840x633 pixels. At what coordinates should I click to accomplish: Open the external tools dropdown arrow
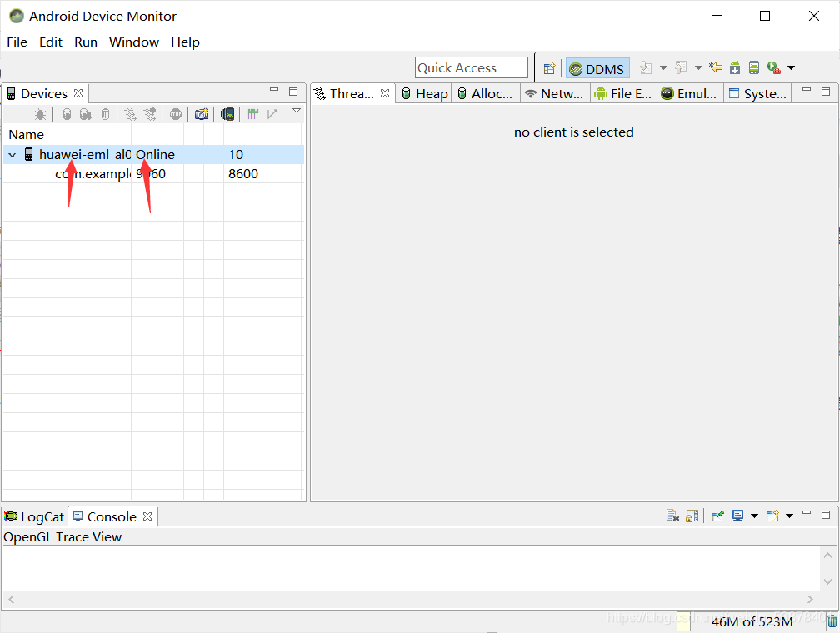792,68
